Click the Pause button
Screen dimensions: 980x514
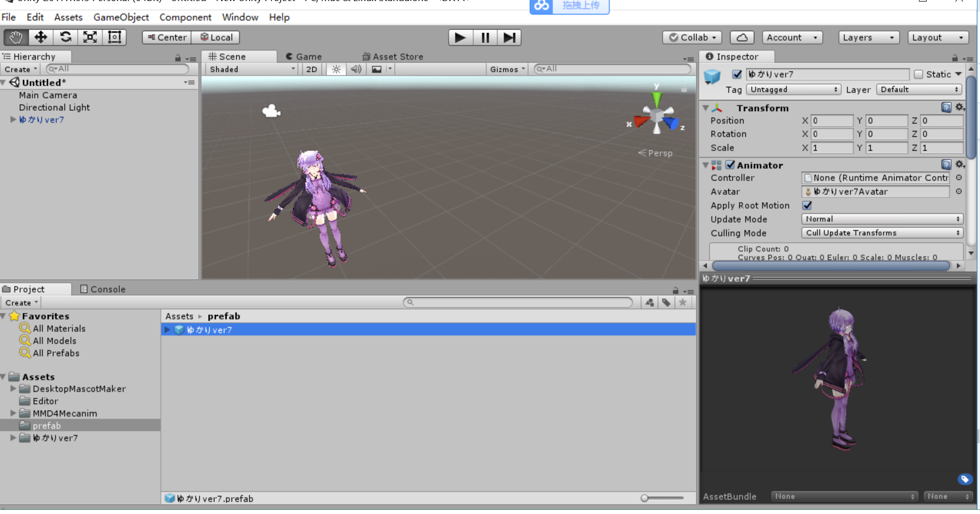point(485,37)
